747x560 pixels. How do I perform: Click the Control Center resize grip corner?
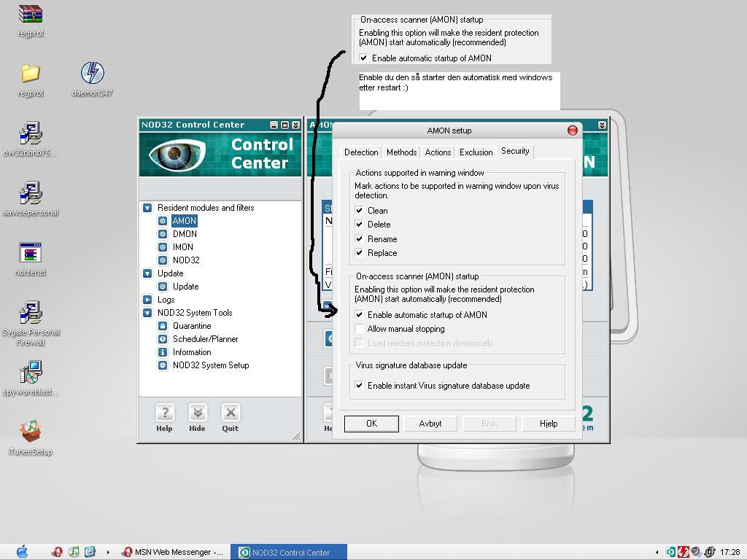(x=297, y=436)
